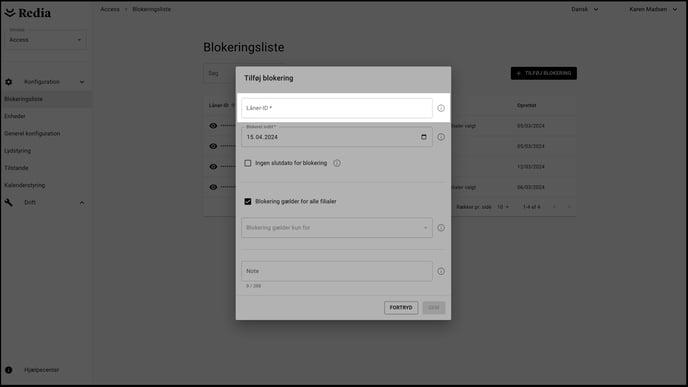
Task: Click the Hjælpecenter info icon in sidebar
Action: (9, 370)
